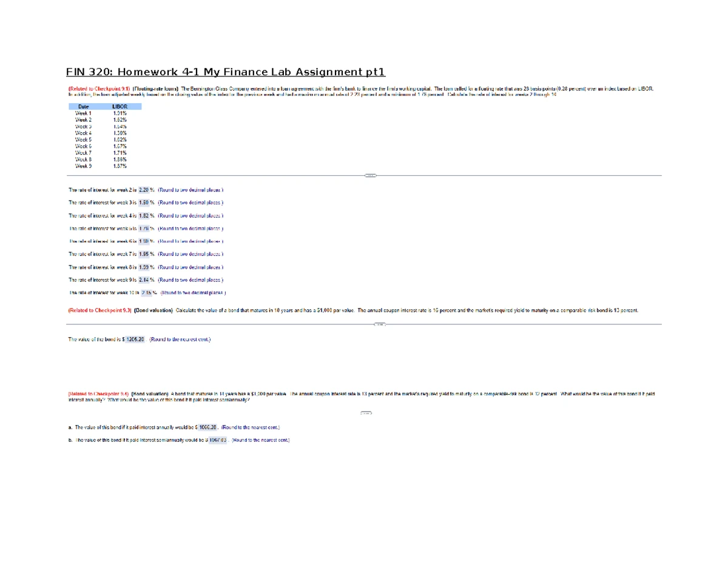Click the 'Related to Checkpoint 9.3' red label
The height and width of the screenshot is (562, 728).
click(99, 310)
